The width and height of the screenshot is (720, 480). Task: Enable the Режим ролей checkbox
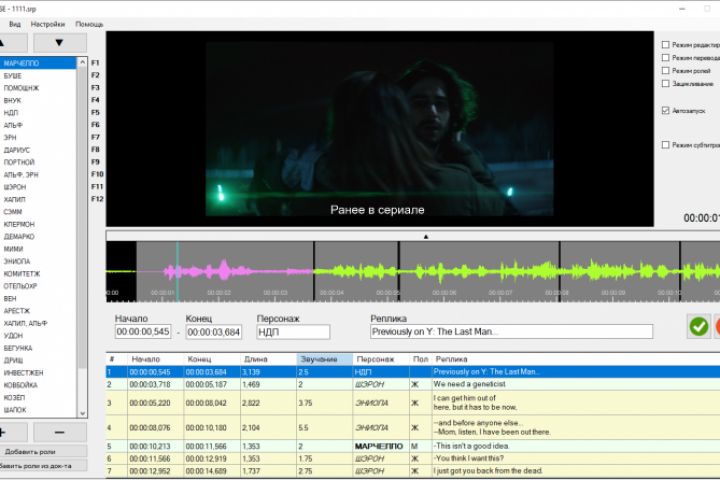click(666, 71)
